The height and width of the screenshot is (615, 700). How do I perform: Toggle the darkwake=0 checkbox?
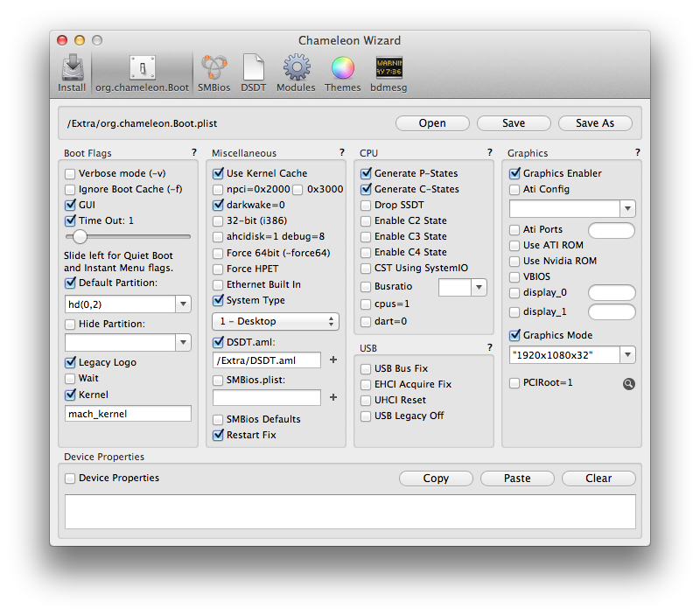point(218,205)
